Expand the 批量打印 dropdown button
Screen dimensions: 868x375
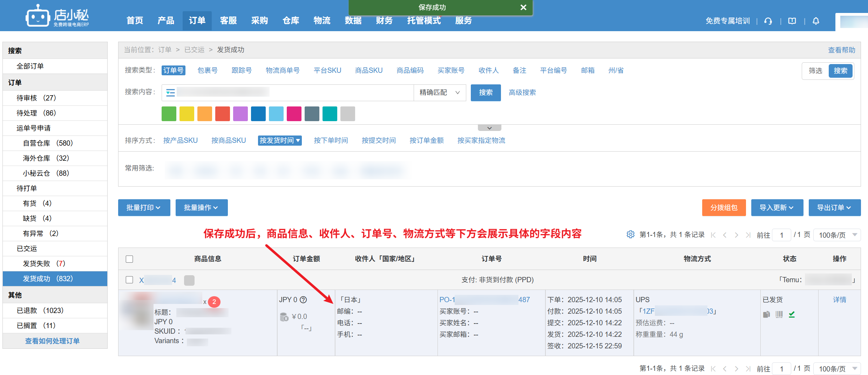(x=144, y=208)
